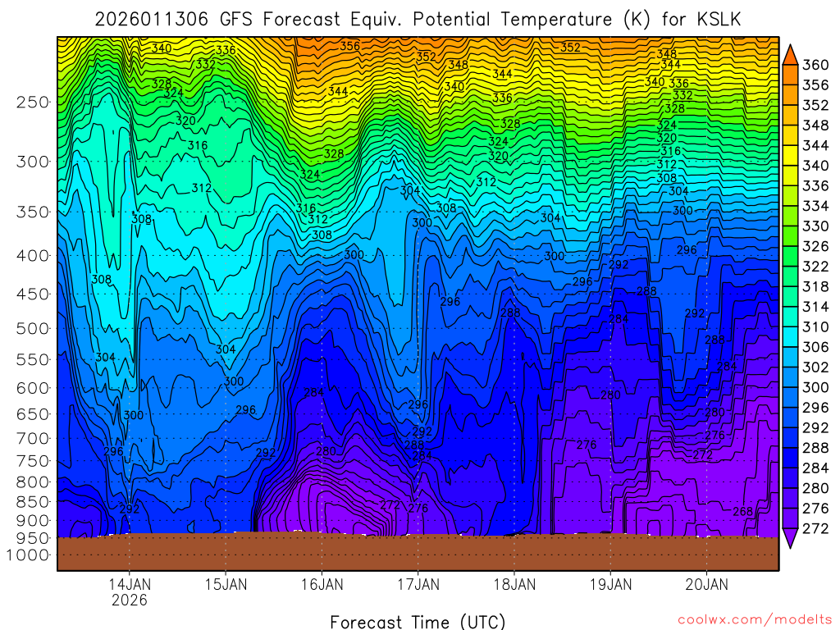Select the 18JAN date label on time axis

(514, 584)
